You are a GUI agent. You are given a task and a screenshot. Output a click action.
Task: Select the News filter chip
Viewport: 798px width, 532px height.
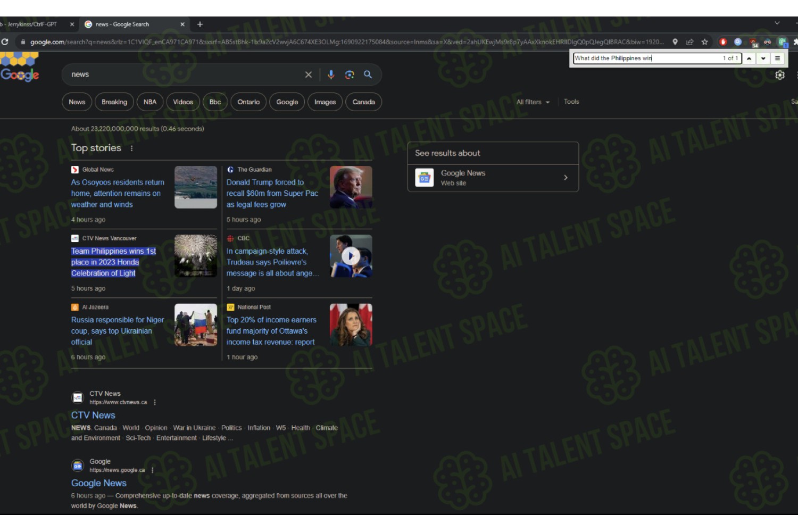[x=77, y=102]
